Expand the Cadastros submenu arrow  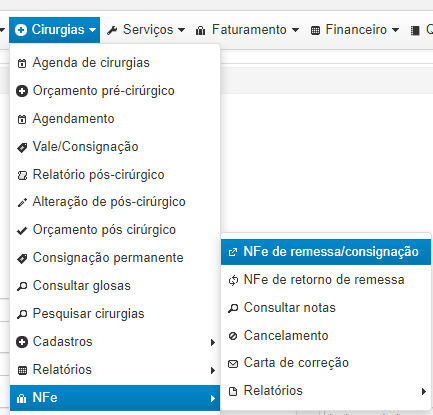click(x=213, y=342)
